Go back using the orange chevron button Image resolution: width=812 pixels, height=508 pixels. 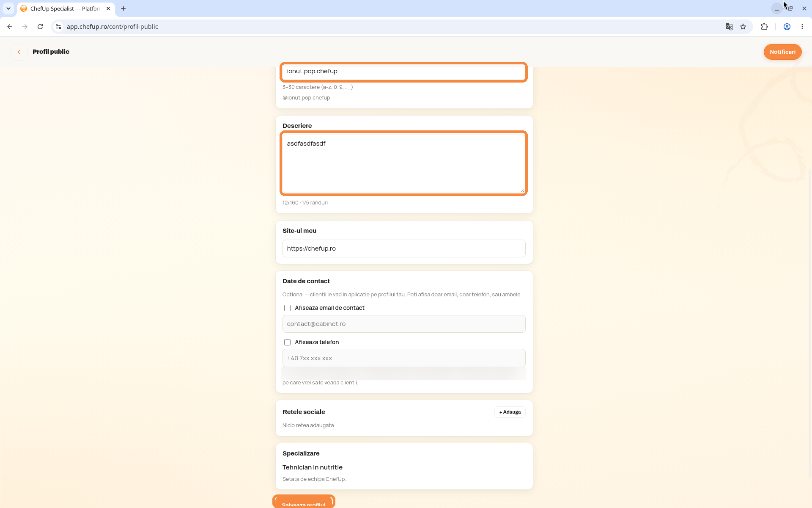click(19, 52)
